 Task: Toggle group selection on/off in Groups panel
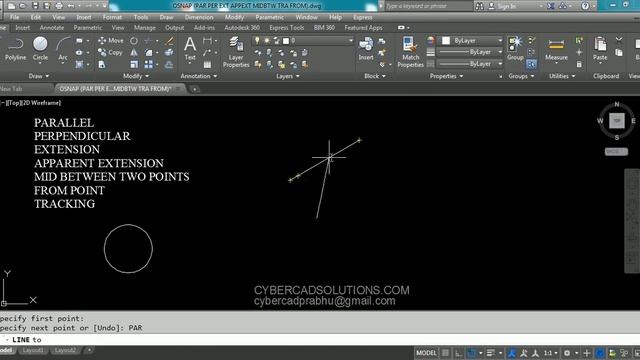point(531,64)
